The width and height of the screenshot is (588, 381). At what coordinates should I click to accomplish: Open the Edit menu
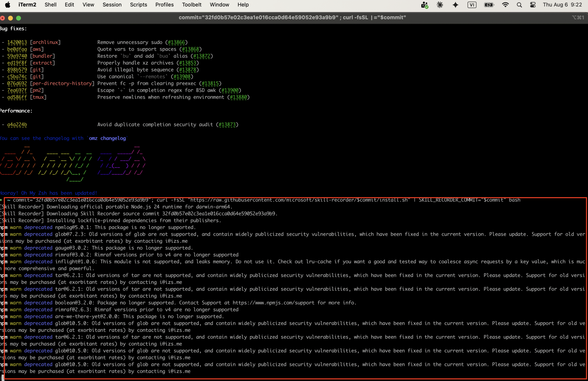pyautogui.click(x=69, y=5)
